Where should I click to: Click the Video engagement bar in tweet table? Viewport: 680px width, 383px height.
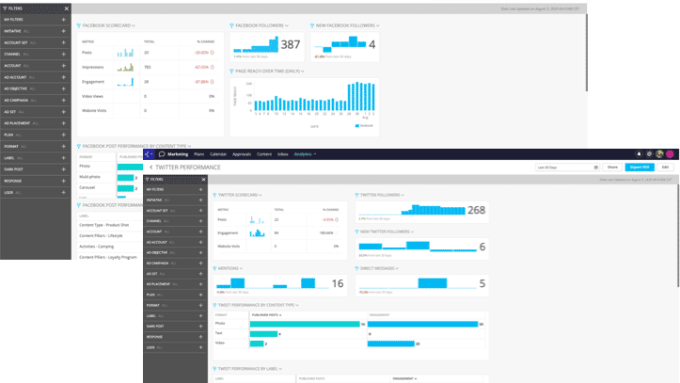tap(391, 344)
